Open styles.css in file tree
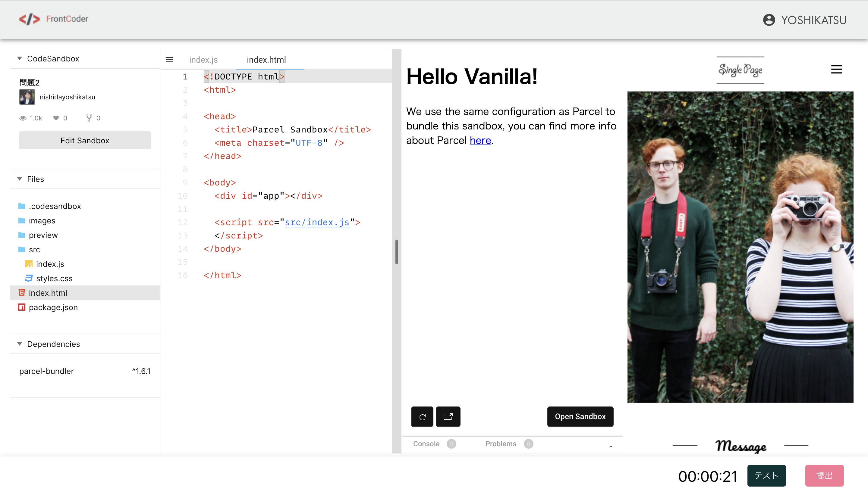 click(85, 279)
